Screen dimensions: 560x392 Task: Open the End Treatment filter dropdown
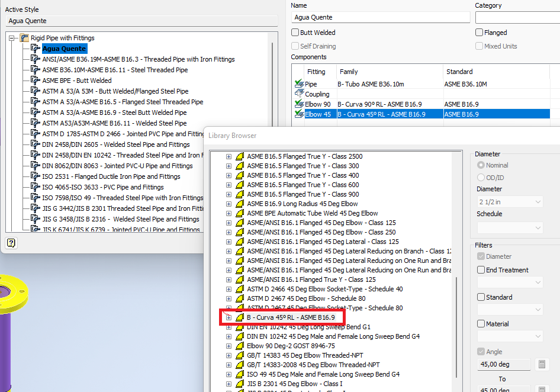[510, 282]
